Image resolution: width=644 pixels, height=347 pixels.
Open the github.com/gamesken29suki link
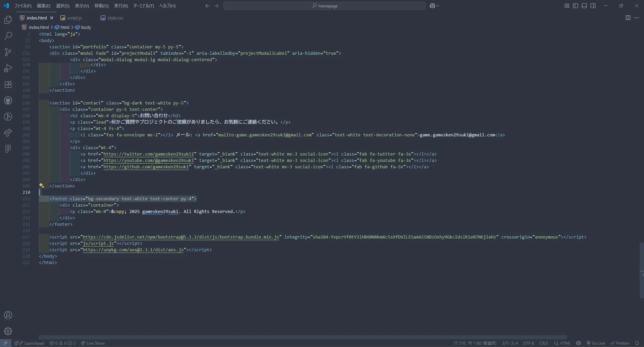tap(146, 167)
